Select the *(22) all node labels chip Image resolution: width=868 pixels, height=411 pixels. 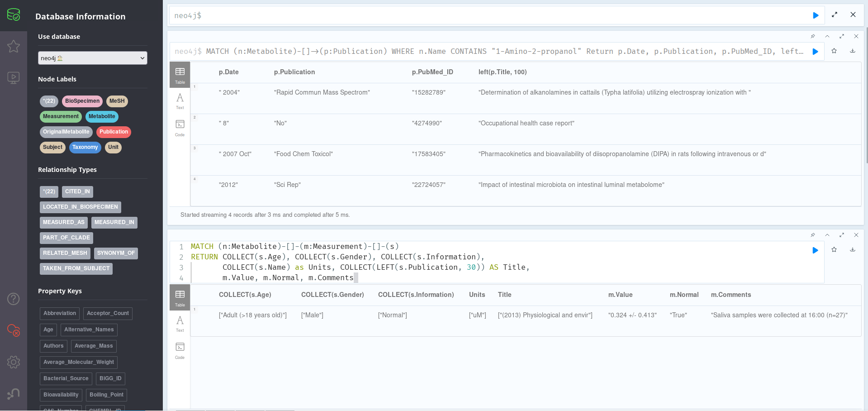(x=49, y=101)
